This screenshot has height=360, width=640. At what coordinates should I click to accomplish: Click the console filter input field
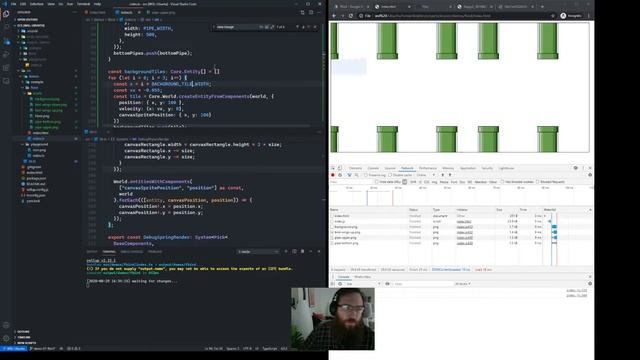tap(422, 284)
